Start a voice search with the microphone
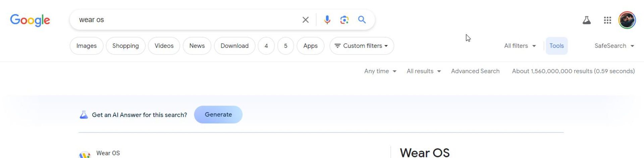 coord(327,20)
